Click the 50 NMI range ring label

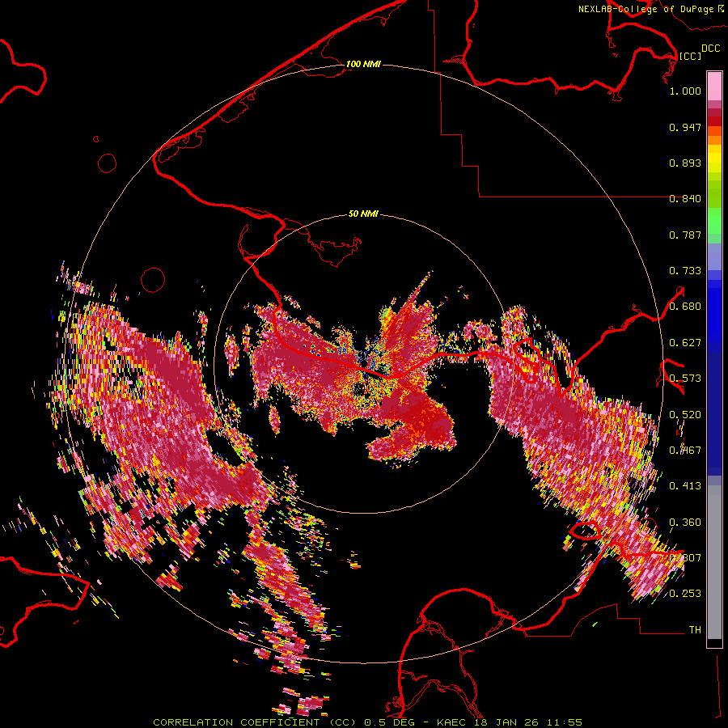pos(363,214)
